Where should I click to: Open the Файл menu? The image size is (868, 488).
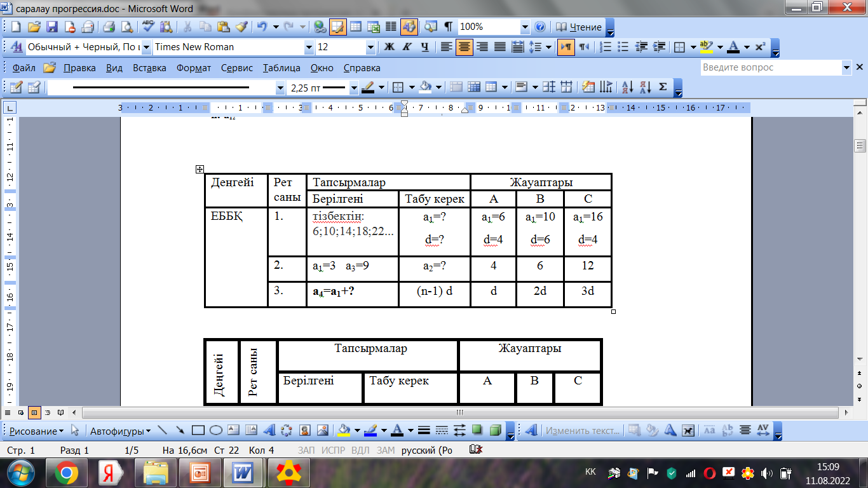point(24,68)
